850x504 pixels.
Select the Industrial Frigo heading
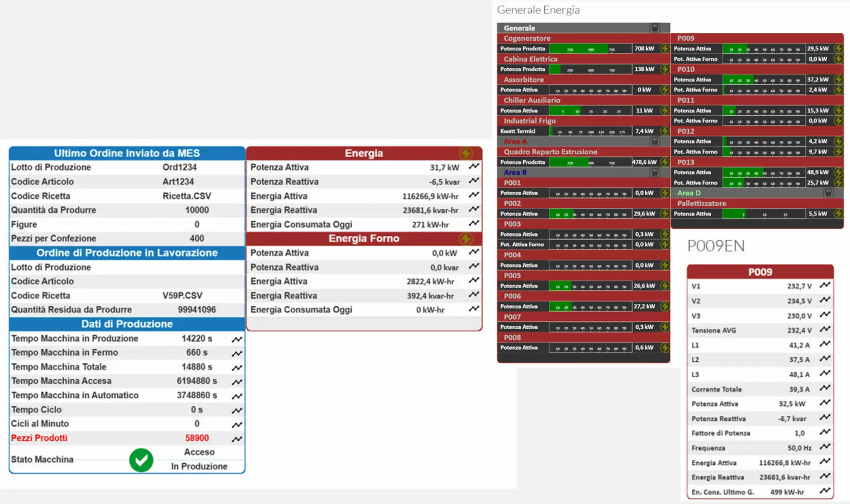(x=529, y=121)
